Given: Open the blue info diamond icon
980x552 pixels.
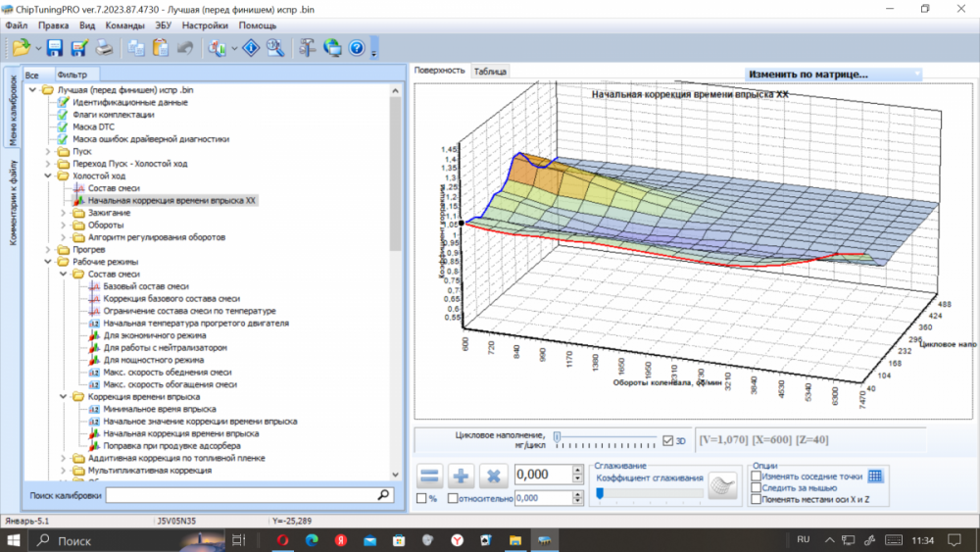Looking at the screenshot, I should pos(251,47).
